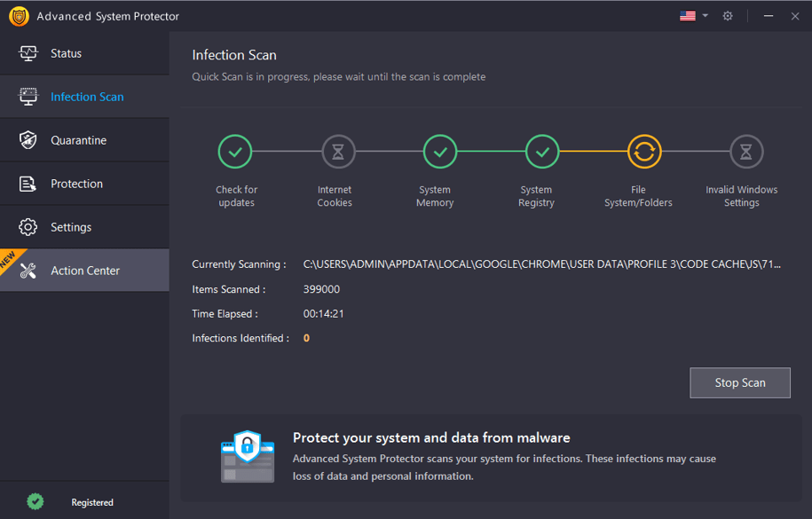Click the System Memory checkmark circle
The image size is (812, 519).
click(440, 152)
